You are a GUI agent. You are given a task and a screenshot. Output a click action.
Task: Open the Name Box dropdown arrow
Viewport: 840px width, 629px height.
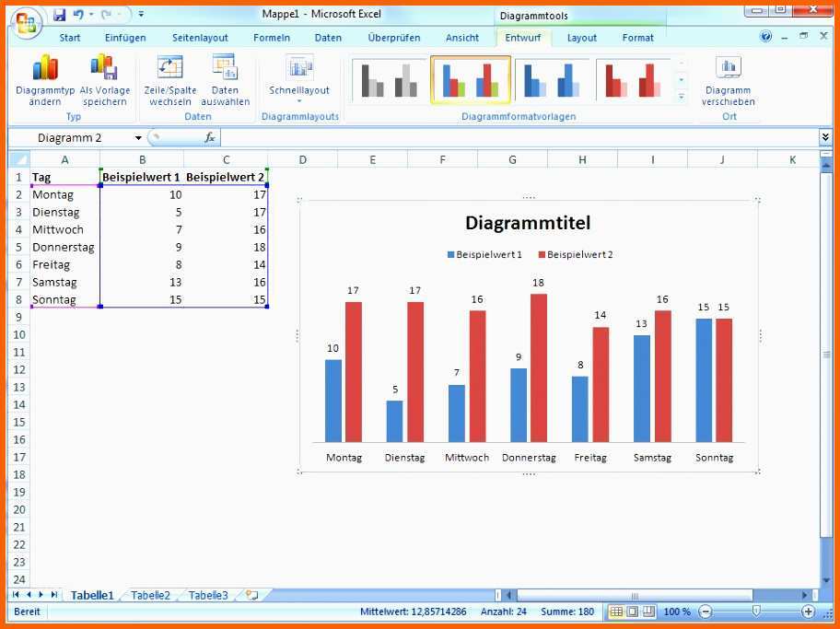pos(138,138)
